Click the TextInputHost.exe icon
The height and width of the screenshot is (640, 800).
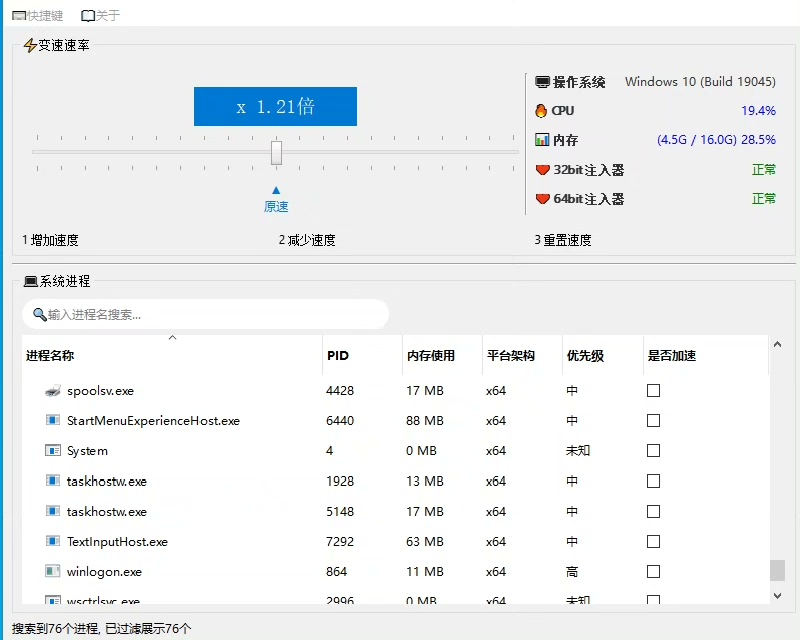click(x=53, y=541)
